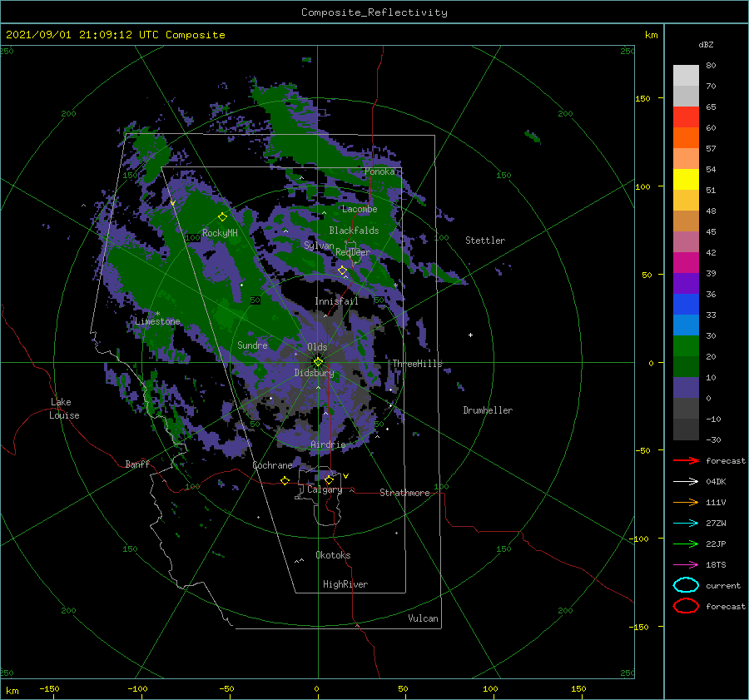This screenshot has height=700, width=749.
Task: Click the yellow diamond marker near RedDeer
Action: 343,271
